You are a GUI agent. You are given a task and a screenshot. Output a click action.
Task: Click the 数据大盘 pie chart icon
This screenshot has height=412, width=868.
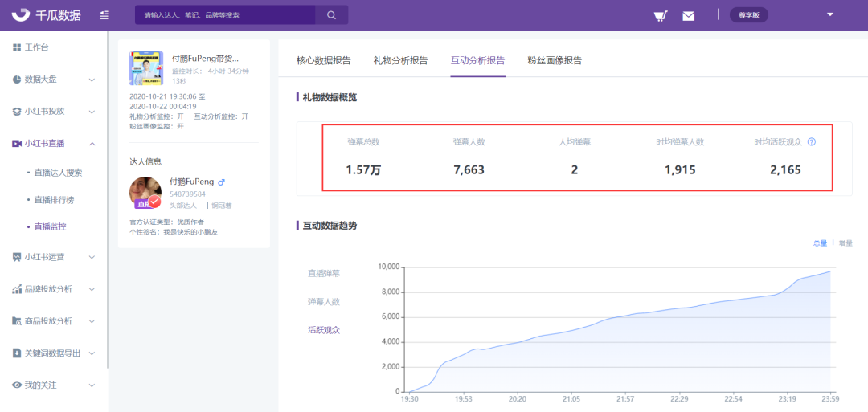pos(17,79)
